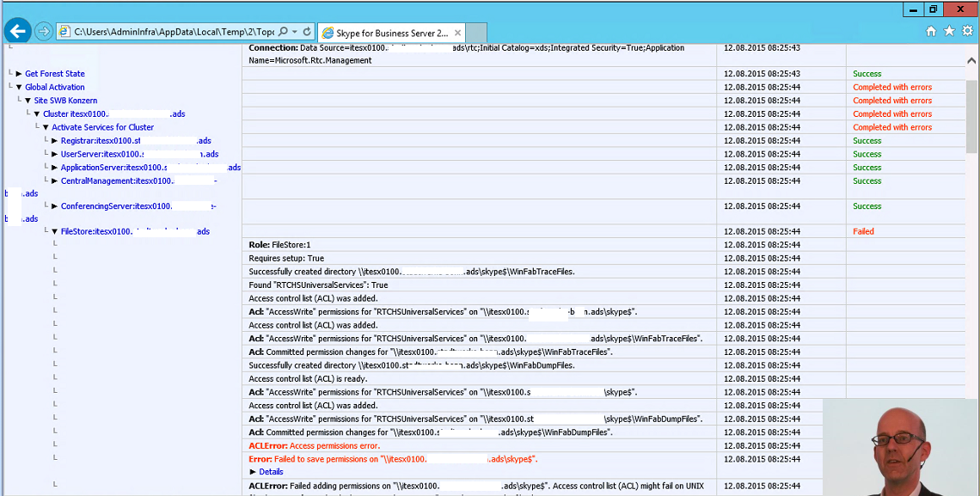
Task: Collapse the FileStore:itesx0100 arrow
Action: [54, 232]
